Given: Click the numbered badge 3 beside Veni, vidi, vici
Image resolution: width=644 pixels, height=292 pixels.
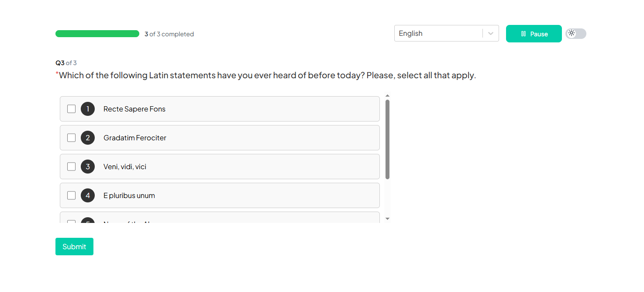Looking at the screenshot, I should tap(88, 167).
